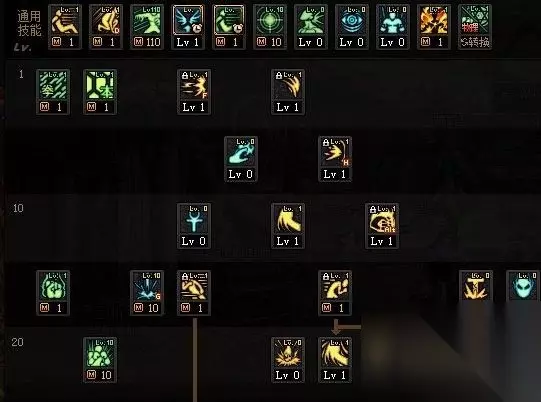This screenshot has width=541, height=402.
Task: Click the cyan alien mask skill icon
Action: (523, 286)
